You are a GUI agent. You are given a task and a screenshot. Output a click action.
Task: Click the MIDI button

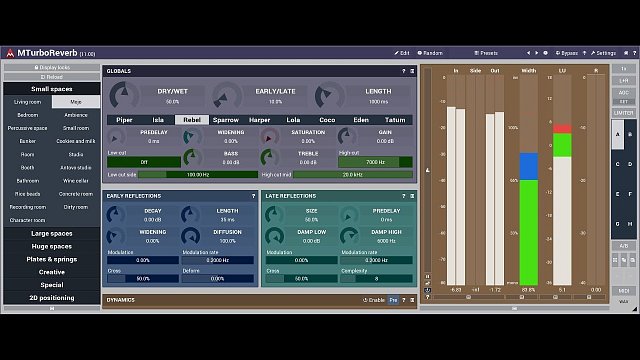coord(624,291)
